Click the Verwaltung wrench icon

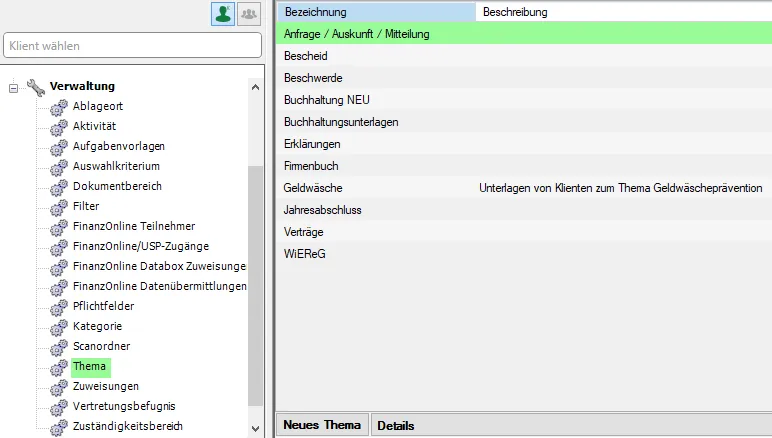click(x=35, y=87)
